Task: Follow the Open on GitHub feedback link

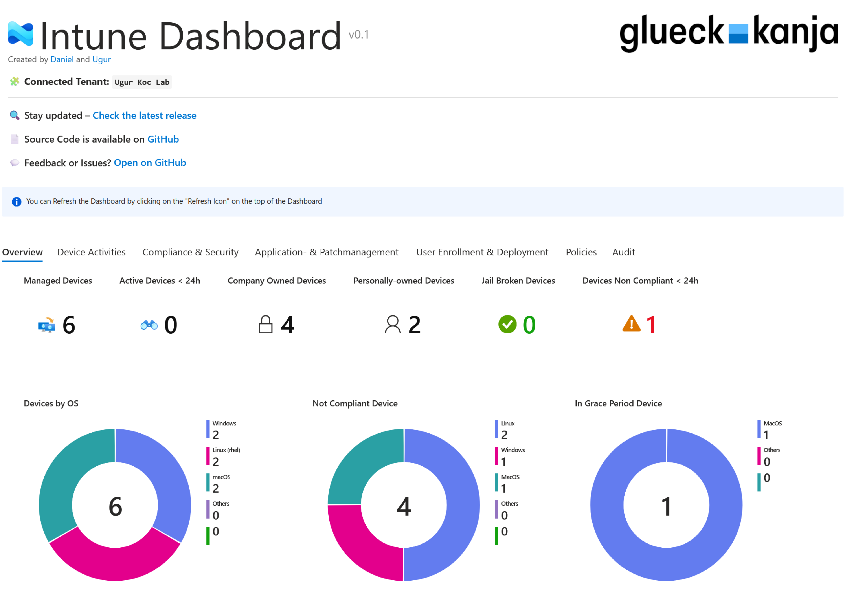Action: [x=150, y=163]
